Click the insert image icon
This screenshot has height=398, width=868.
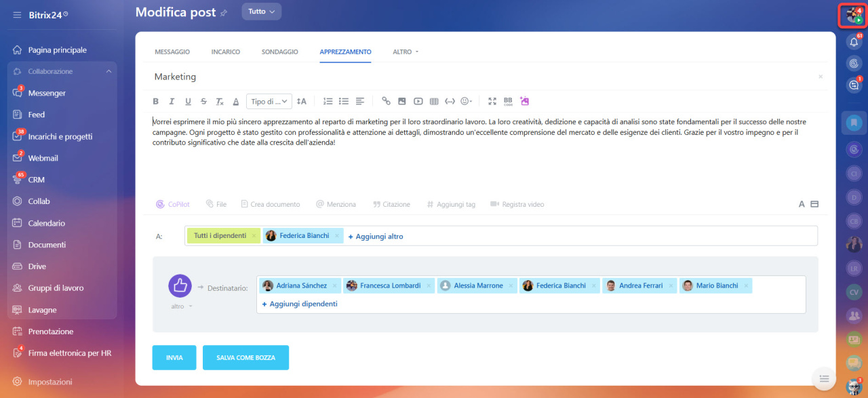coord(402,102)
